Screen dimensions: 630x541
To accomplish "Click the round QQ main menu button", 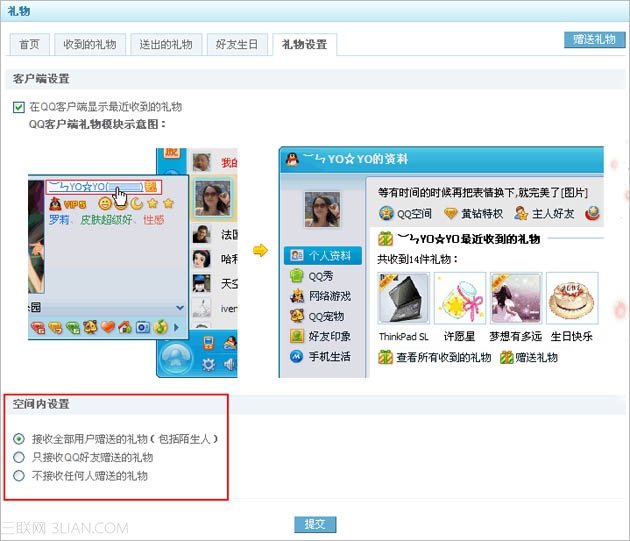I will pos(175,357).
